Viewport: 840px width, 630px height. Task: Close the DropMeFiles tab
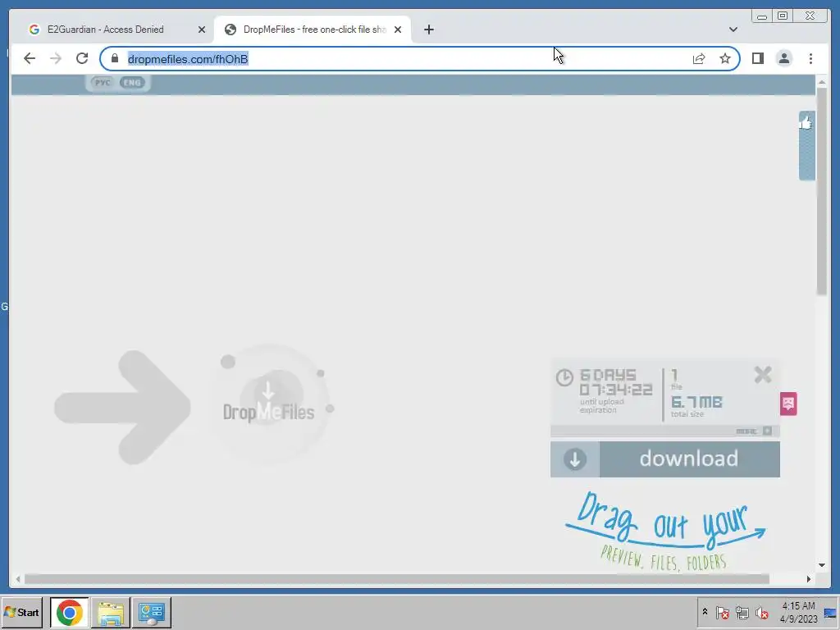pyautogui.click(x=398, y=30)
